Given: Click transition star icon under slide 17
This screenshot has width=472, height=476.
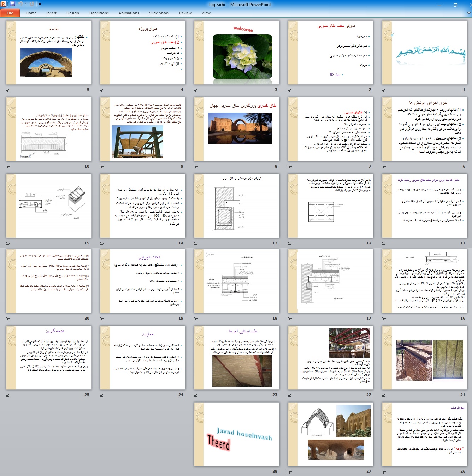Looking at the screenshot, I should (290, 319).
